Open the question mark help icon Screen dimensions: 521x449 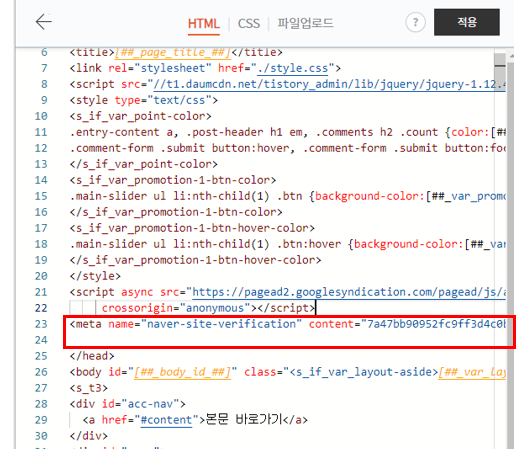[x=415, y=22]
